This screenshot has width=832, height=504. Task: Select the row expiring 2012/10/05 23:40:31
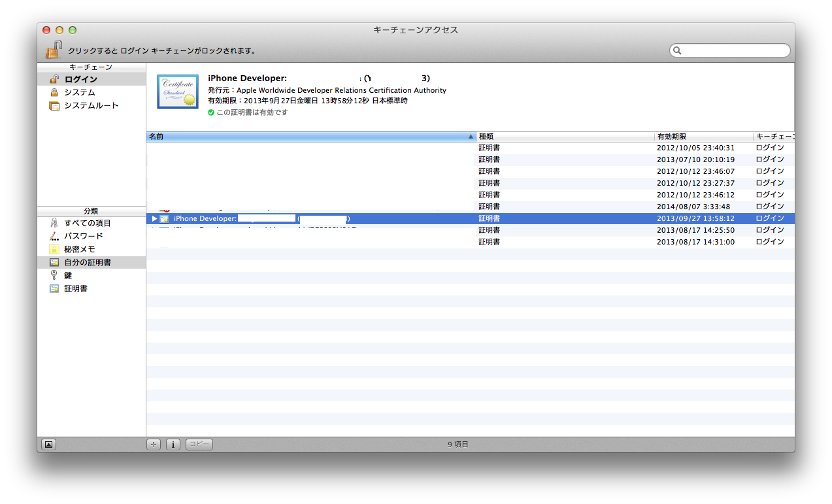tap(471, 148)
